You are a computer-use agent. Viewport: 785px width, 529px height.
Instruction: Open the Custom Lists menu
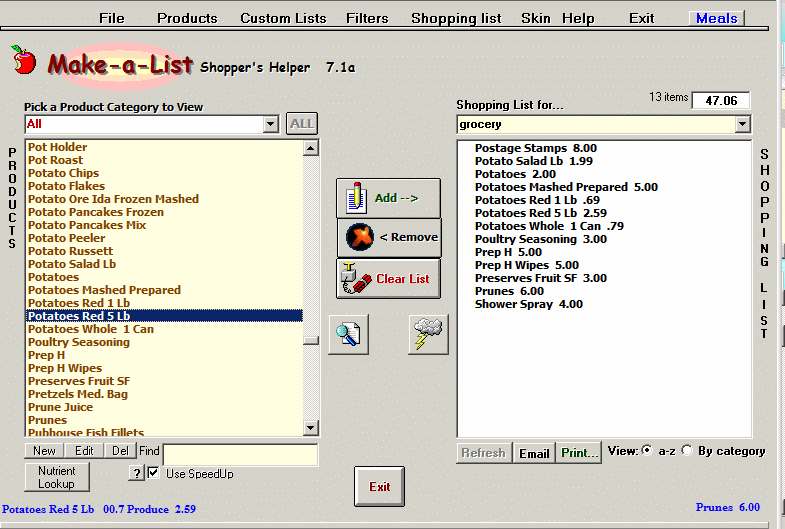click(283, 19)
